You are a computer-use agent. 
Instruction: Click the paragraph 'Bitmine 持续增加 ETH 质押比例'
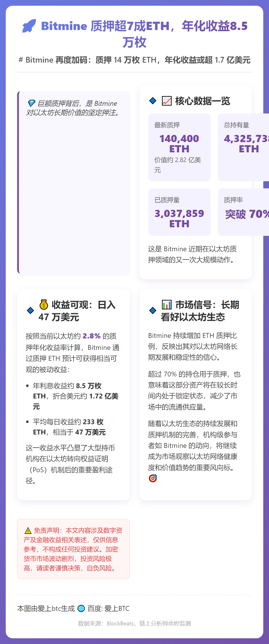click(193, 346)
